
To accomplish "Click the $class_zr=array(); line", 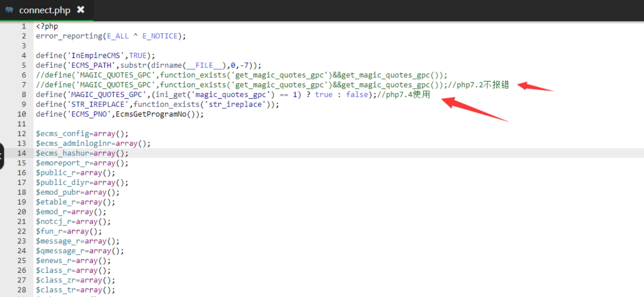I will pyautogui.click(x=76, y=280).
